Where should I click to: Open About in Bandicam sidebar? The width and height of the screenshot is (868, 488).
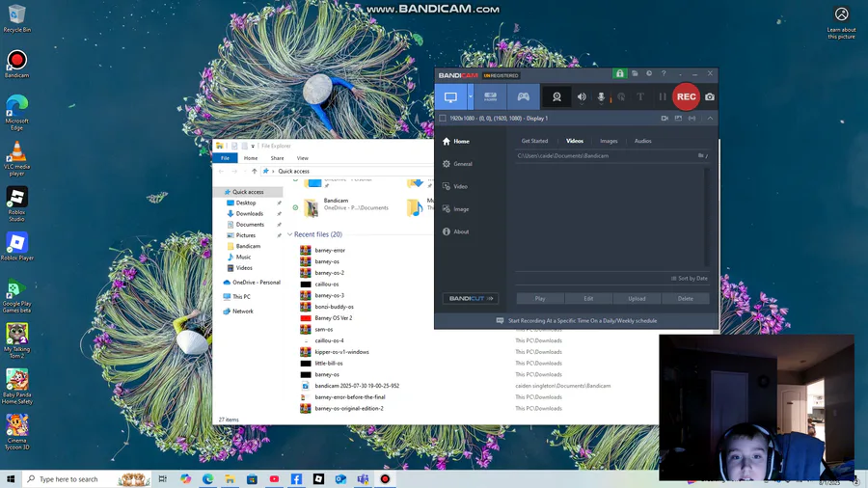pyautogui.click(x=455, y=231)
